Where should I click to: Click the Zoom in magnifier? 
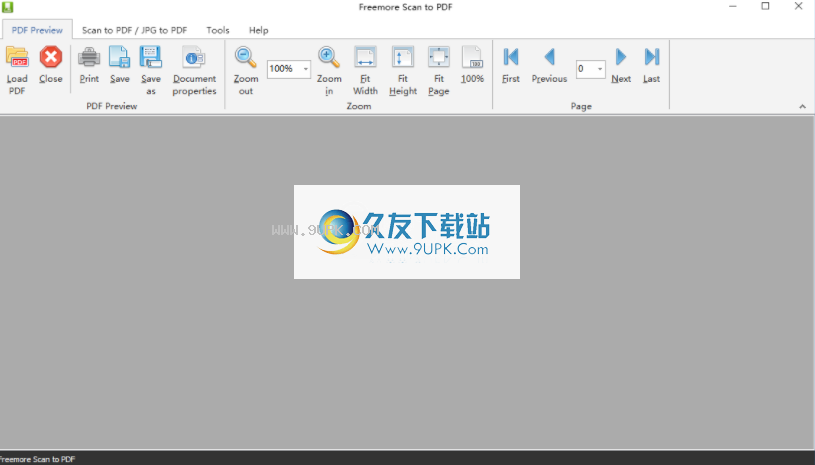point(329,57)
